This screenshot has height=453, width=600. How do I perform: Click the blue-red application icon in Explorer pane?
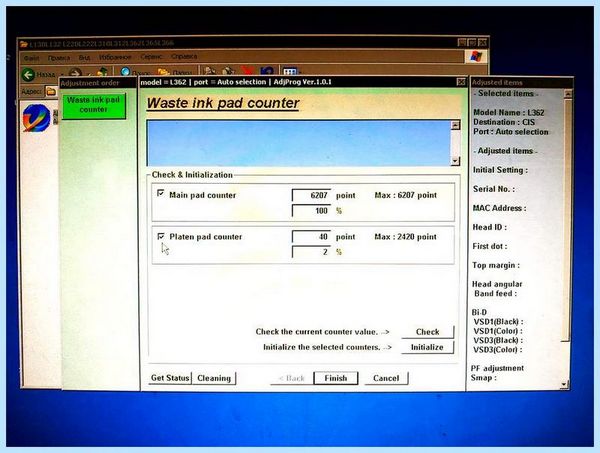(37, 117)
